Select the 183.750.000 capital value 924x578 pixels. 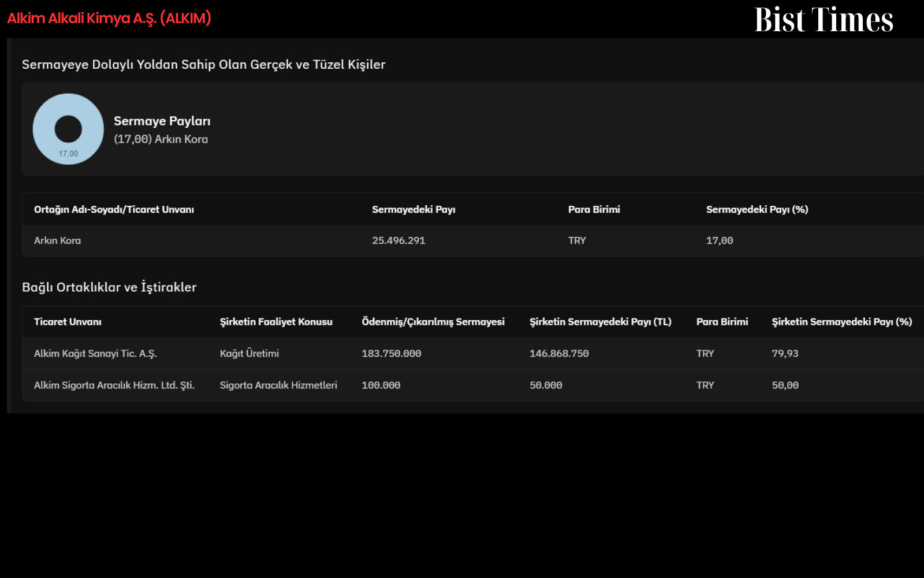pos(392,354)
